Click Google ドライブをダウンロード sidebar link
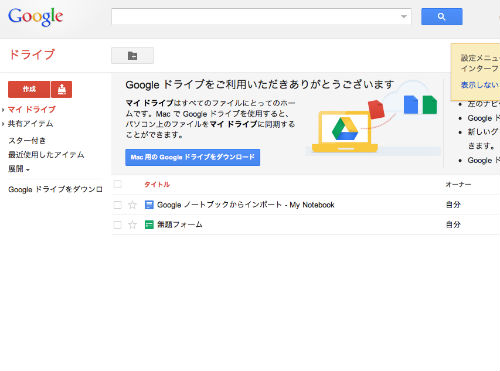 pos(55,189)
